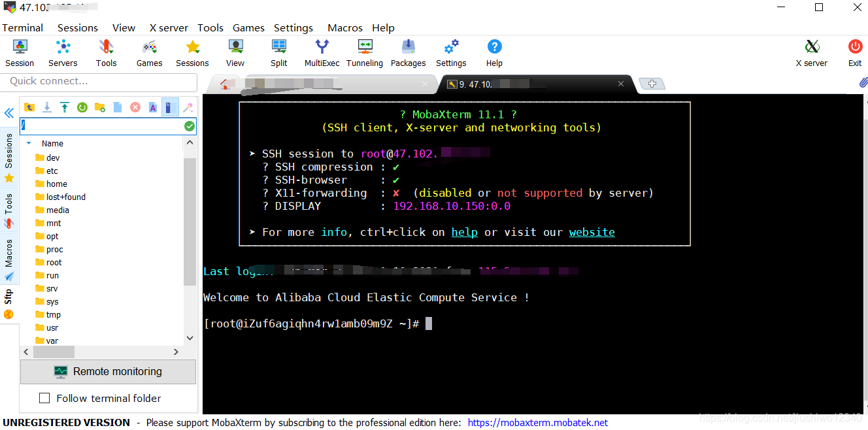Open the View menu
Screen dimensions: 868x430
124,27
